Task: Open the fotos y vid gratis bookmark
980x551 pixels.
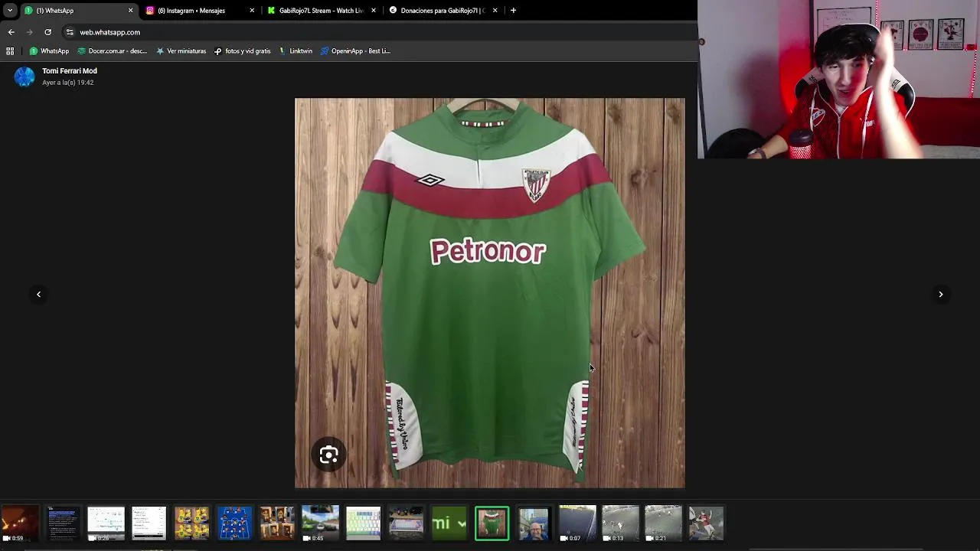Action: tap(243, 51)
